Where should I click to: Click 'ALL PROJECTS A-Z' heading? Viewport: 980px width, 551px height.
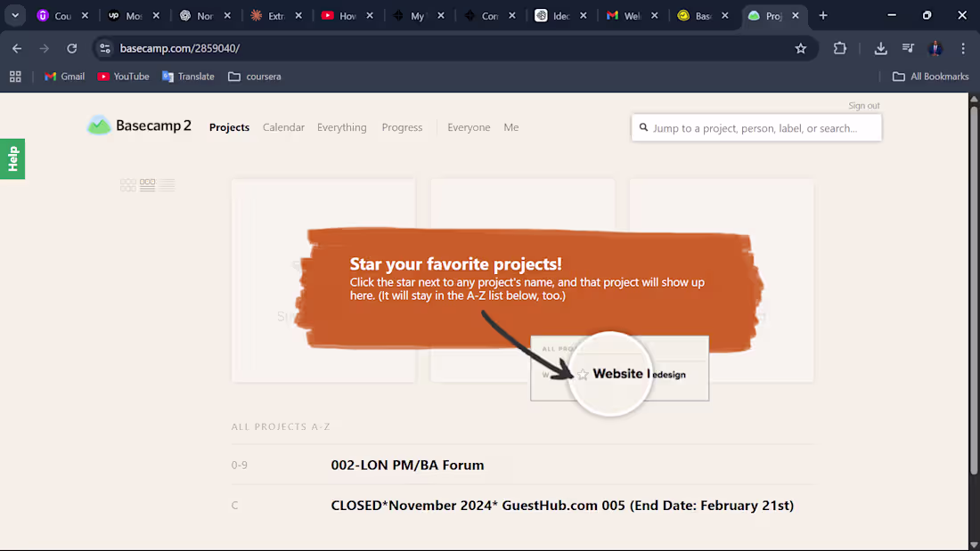tap(281, 426)
